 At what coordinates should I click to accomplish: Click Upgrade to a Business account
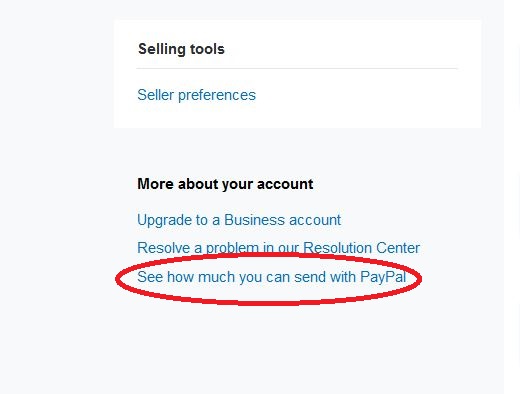(x=239, y=220)
